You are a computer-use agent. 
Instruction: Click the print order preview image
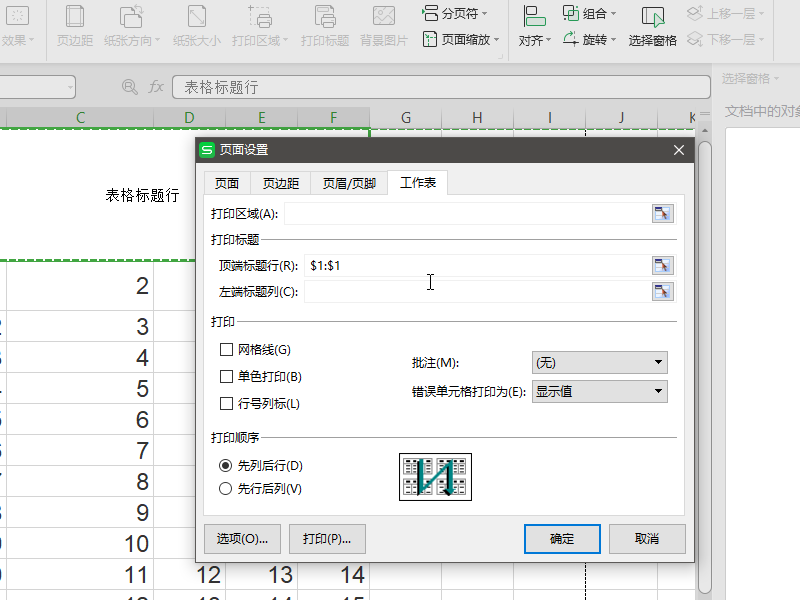(435, 477)
